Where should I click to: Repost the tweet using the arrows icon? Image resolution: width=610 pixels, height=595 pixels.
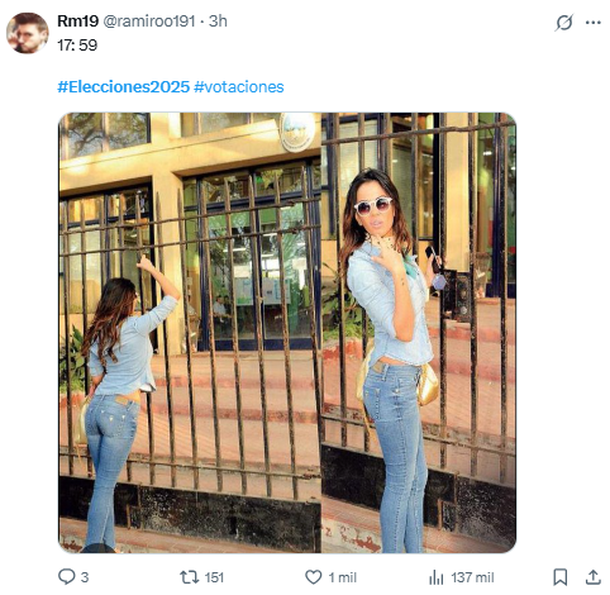pyautogui.click(x=187, y=577)
